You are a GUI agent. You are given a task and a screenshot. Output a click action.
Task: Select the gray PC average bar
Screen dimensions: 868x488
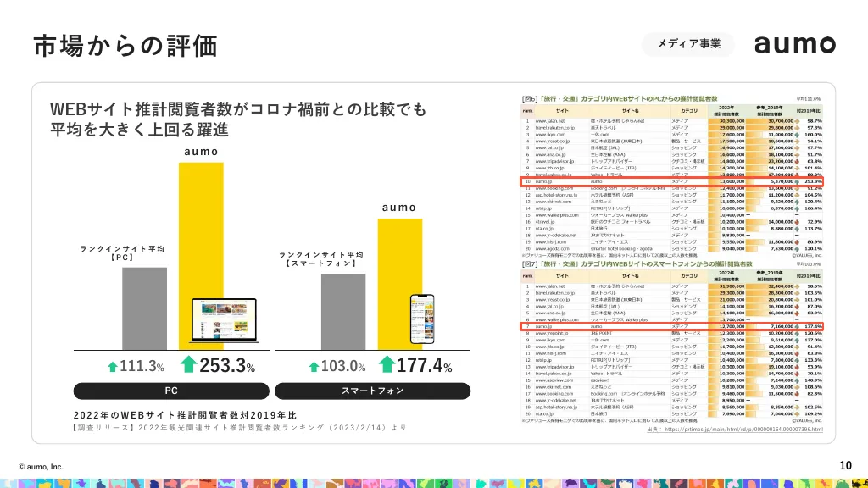point(144,308)
